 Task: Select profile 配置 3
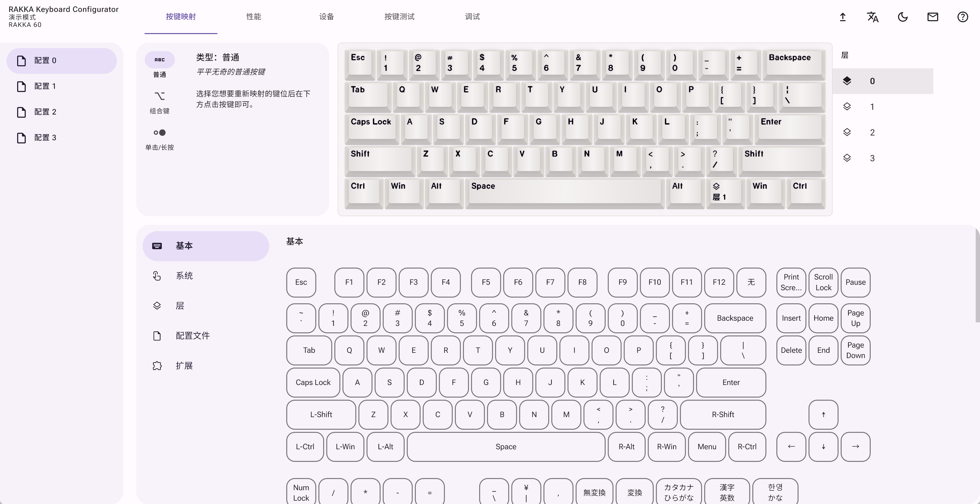(x=62, y=138)
